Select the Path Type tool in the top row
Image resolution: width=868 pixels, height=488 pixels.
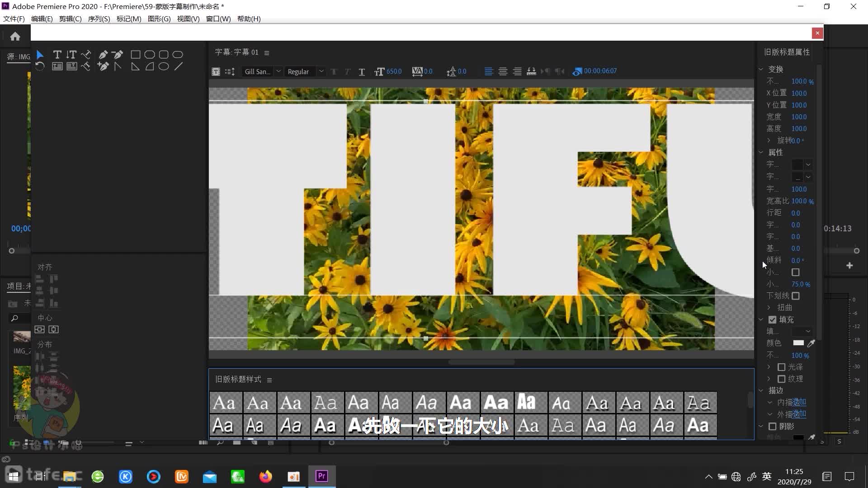(x=86, y=55)
